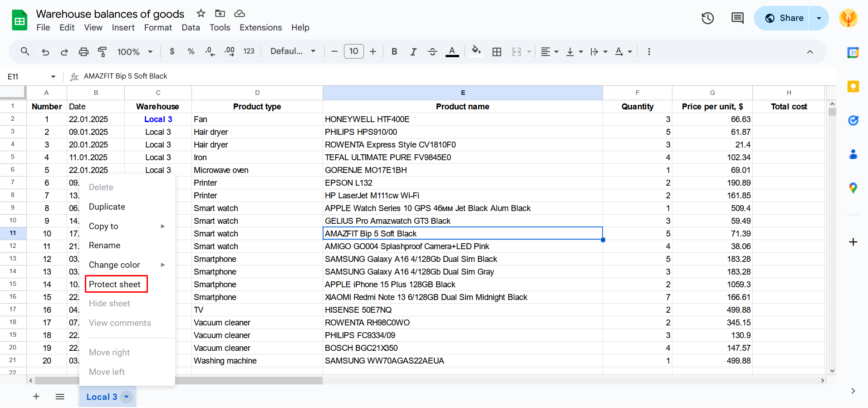868x408 pixels.
Task: Open Google Keep side panel
Action: point(853,87)
